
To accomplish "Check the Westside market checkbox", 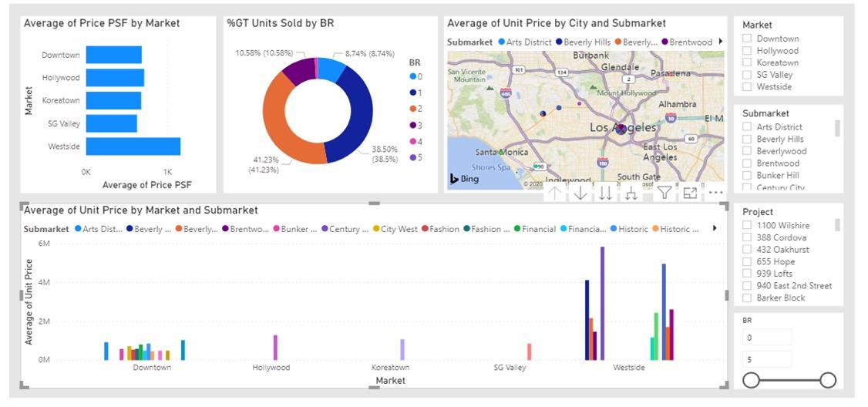I will 747,87.
